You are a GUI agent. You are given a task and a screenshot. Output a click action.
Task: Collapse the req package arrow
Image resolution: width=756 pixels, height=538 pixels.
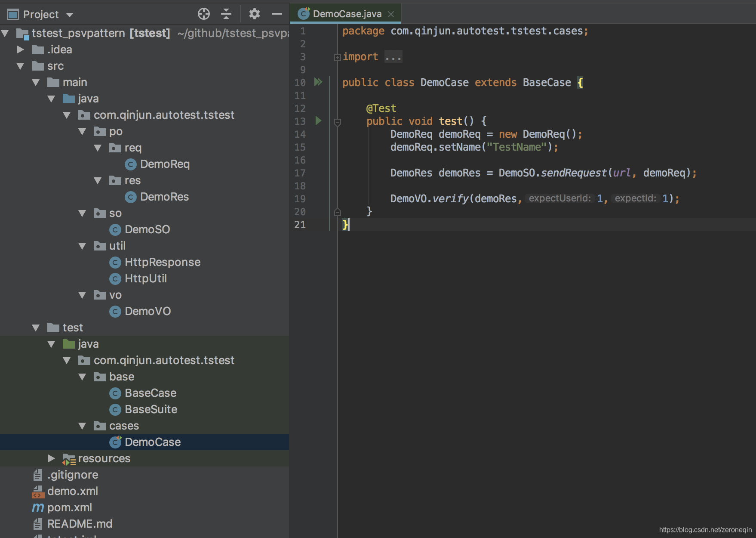coord(98,148)
